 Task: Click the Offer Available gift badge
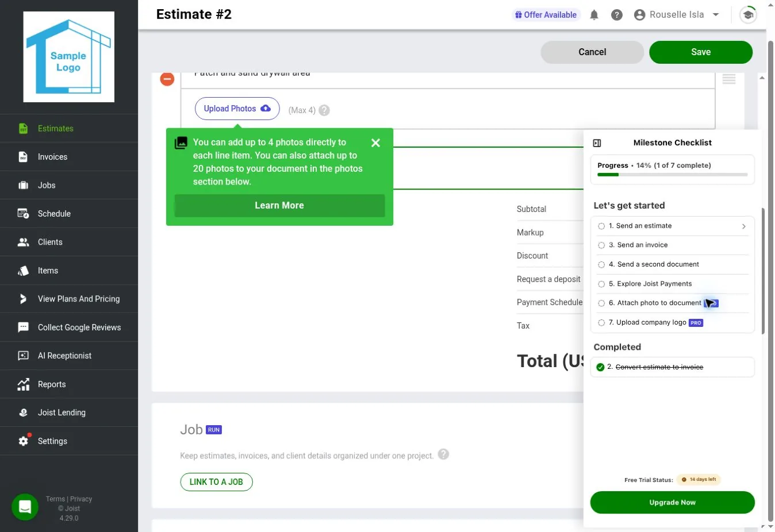click(x=546, y=15)
